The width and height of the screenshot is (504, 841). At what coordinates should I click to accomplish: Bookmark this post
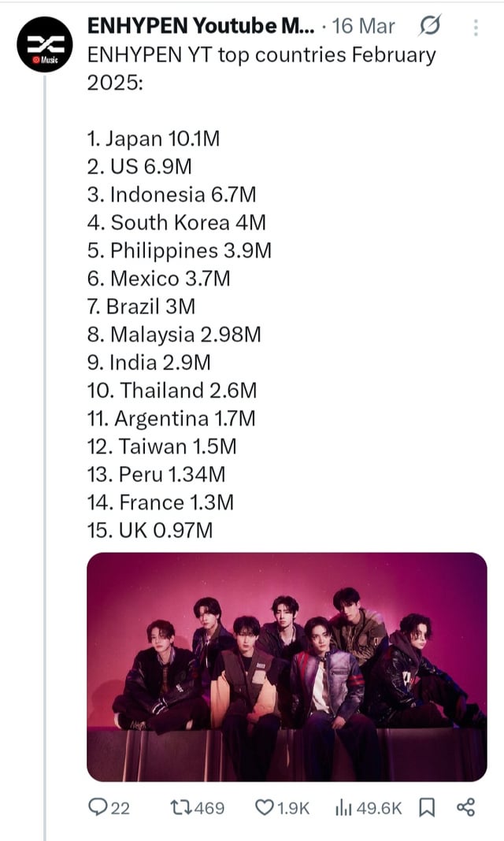pos(427,807)
